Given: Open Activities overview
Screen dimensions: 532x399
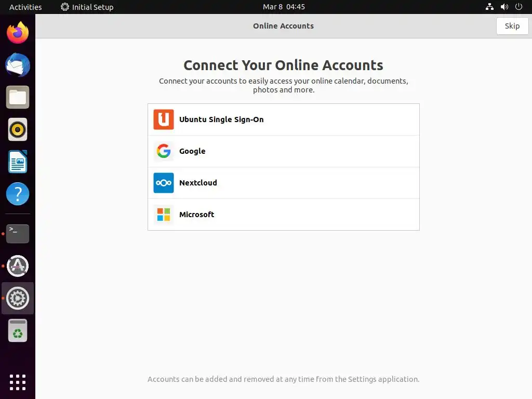Looking at the screenshot, I should 25,7.
